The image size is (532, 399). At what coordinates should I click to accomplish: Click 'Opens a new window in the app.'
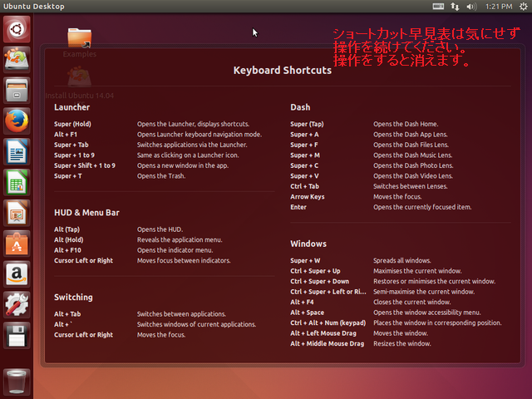[183, 165]
